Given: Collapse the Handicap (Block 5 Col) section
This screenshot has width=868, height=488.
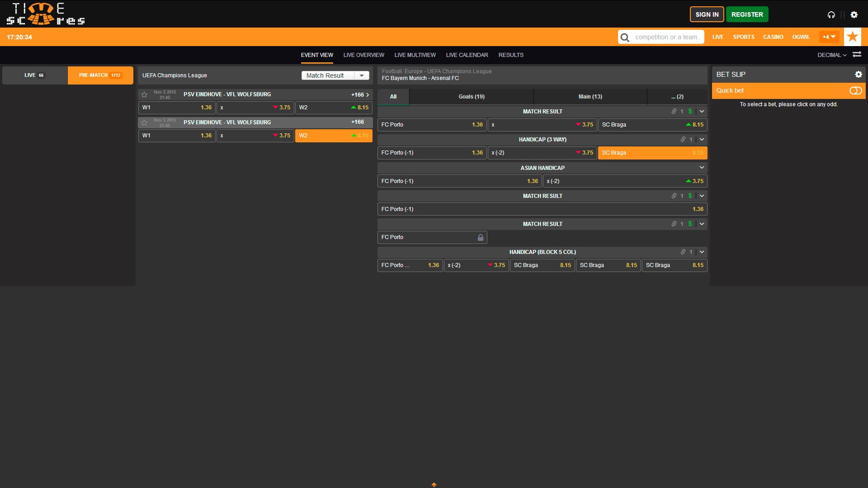Looking at the screenshot, I should coord(702,252).
